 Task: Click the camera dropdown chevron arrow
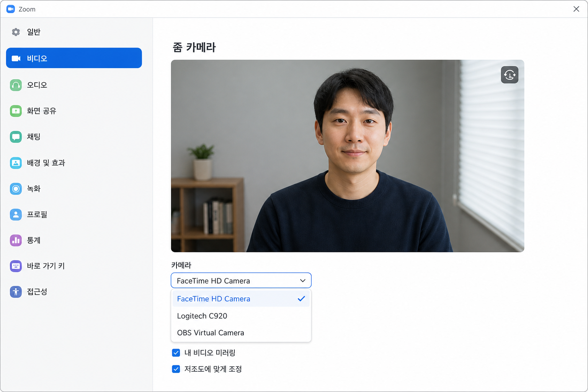(303, 281)
